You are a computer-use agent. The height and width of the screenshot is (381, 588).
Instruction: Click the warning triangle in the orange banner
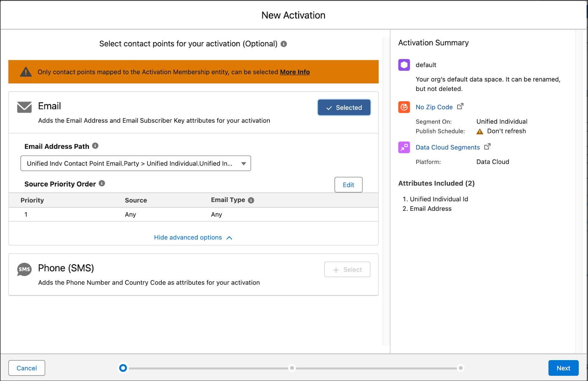coord(26,72)
